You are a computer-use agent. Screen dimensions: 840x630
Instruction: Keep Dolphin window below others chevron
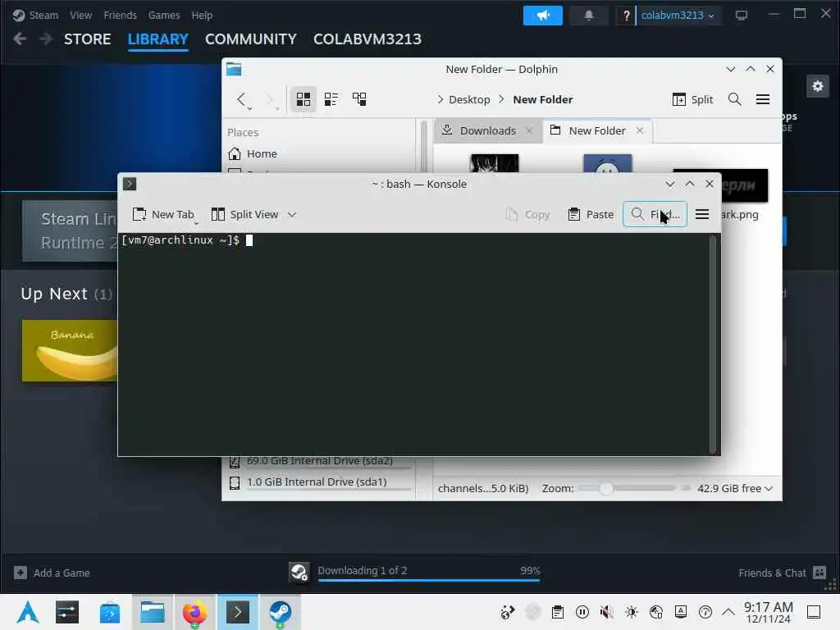pyautogui.click(x=730, y=69)
